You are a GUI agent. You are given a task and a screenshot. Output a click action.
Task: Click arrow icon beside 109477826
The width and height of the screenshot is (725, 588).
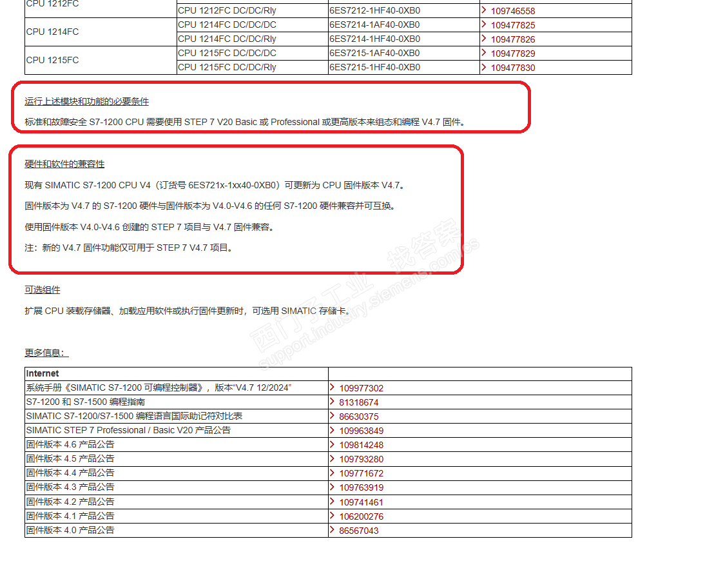(483, 39)
